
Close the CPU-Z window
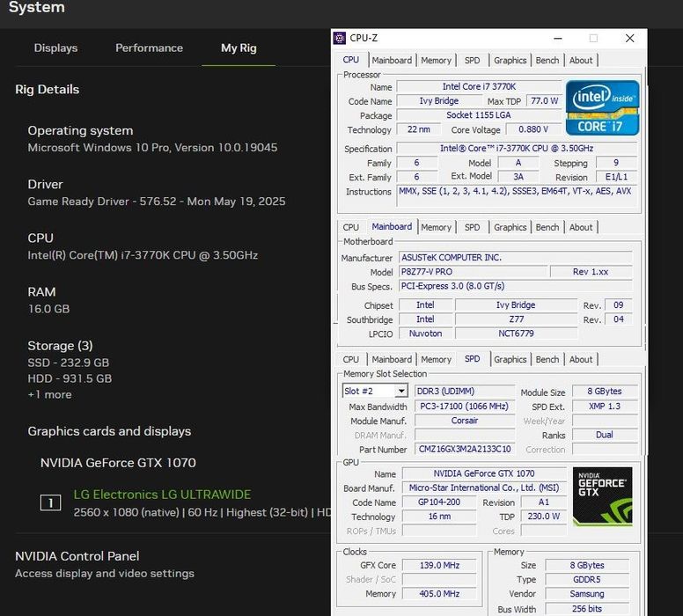click(x=629, y=39)
